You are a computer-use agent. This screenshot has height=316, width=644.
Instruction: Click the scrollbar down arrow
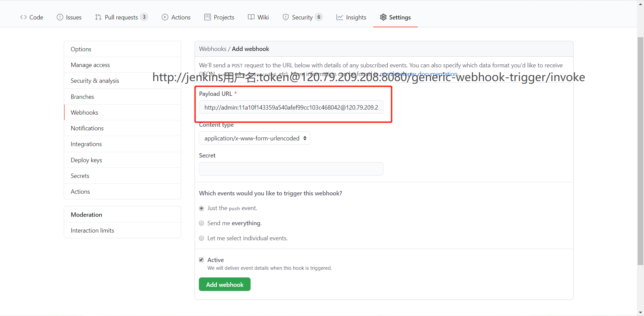point(640,313)
